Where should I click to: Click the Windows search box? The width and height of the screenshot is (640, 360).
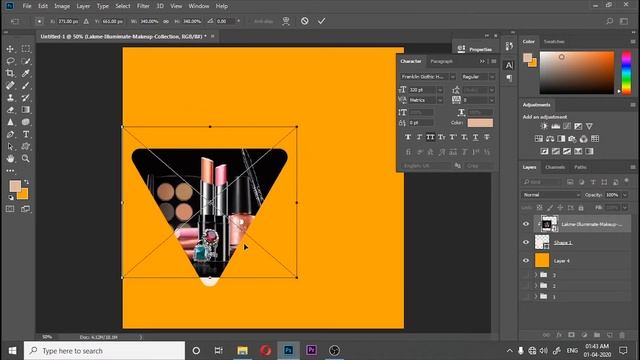click(104, 351)
